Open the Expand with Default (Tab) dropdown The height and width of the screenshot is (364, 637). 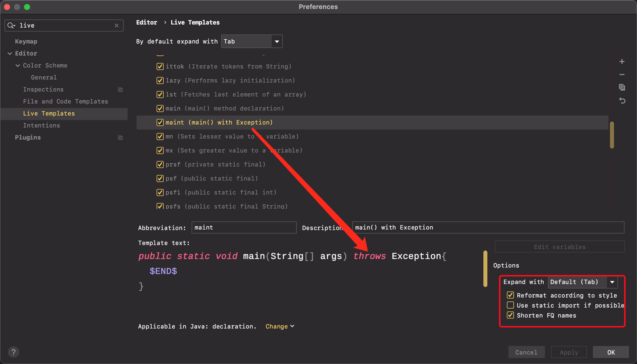pyautogui.click(x=612, y=282)
